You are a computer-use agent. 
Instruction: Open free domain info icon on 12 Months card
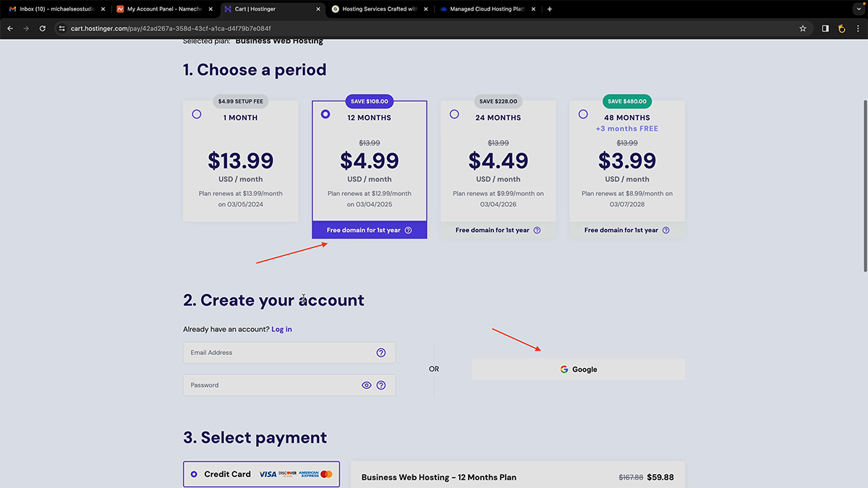[x=408, y=231]
